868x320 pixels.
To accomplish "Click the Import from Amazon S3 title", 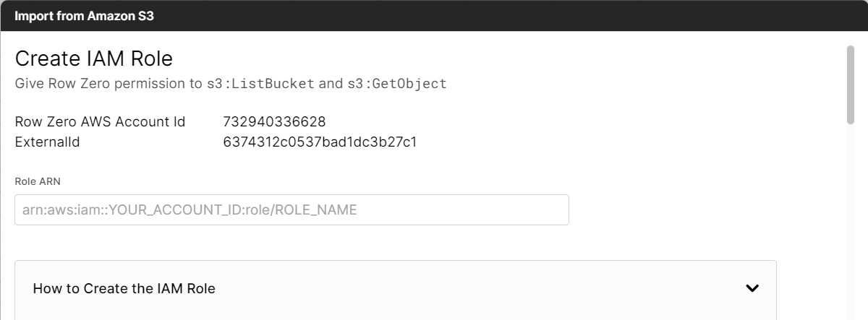I will [84, 17].
